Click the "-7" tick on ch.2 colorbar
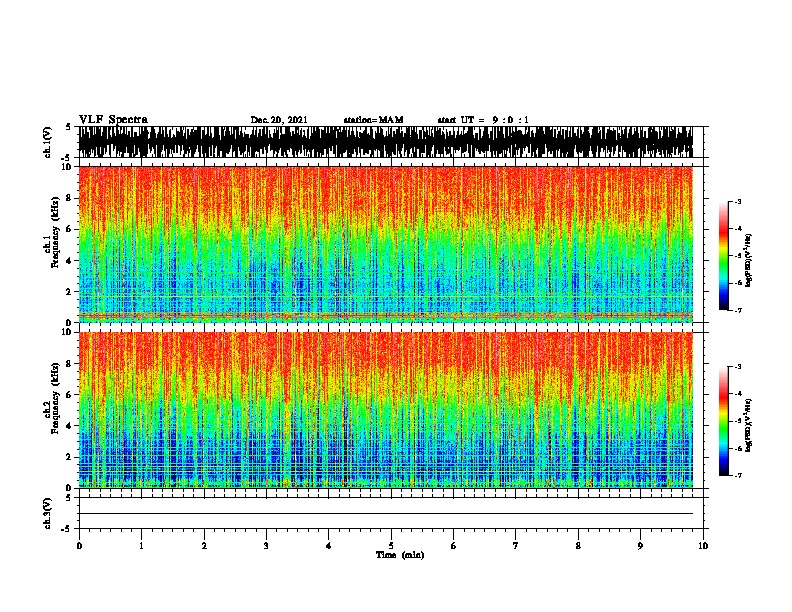 [x=737, y=475]
